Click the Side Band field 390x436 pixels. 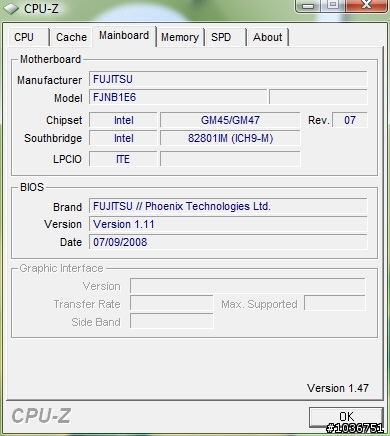171,321
